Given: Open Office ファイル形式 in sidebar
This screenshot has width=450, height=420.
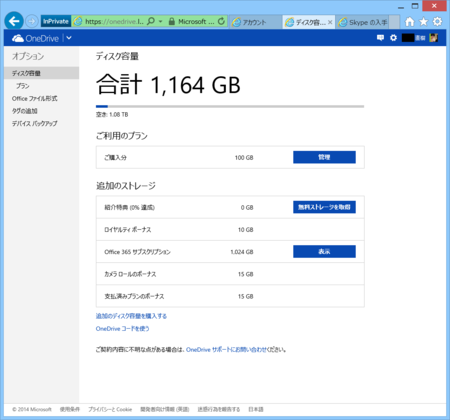Looking at the screenshot, I should click(35, 99).
